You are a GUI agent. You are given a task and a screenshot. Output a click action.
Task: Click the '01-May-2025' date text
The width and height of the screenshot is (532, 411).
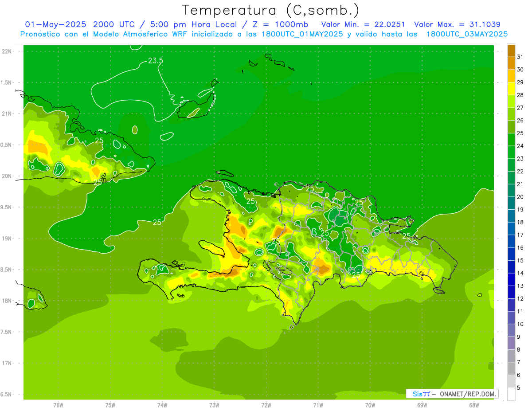pyautogui.click(x=56, y=24)
